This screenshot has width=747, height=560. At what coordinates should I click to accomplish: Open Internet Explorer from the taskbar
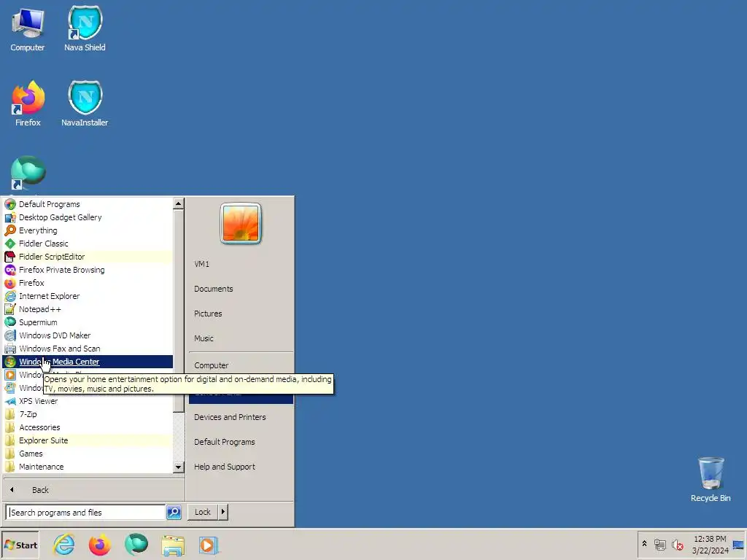64,545
